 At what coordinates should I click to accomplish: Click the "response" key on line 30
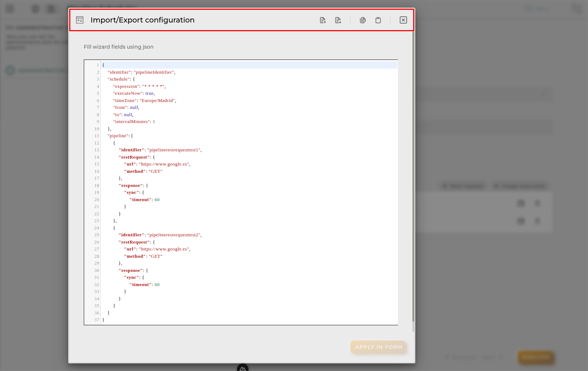(x=131, y=270)
